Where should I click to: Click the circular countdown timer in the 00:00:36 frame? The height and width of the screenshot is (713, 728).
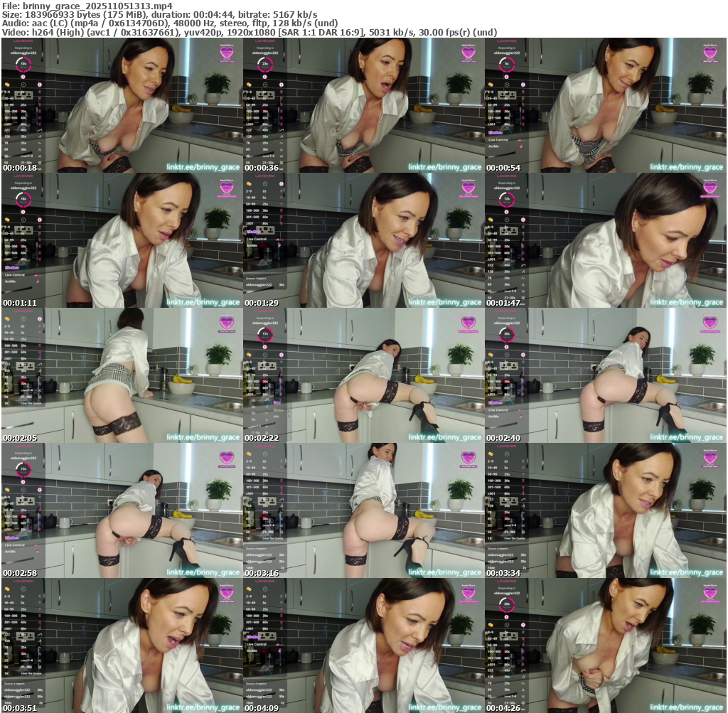click(264, 64)
